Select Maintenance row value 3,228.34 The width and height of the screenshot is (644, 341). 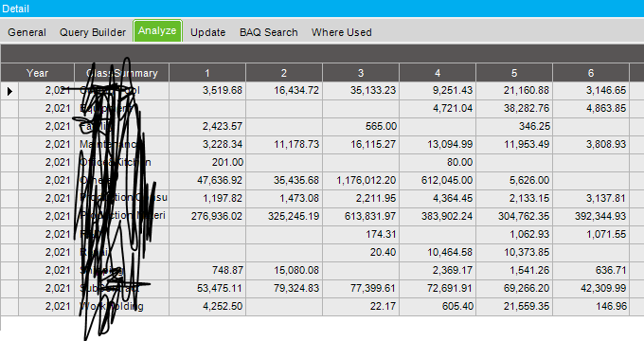pos(207,145)
